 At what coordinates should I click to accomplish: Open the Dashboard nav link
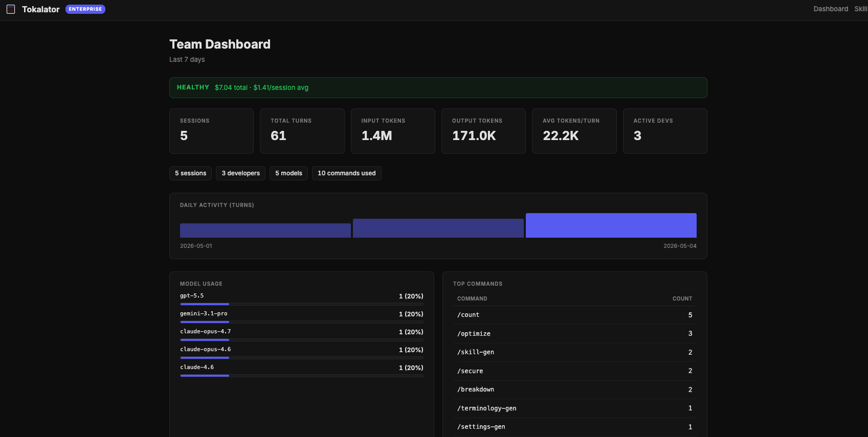click(831, 9)
